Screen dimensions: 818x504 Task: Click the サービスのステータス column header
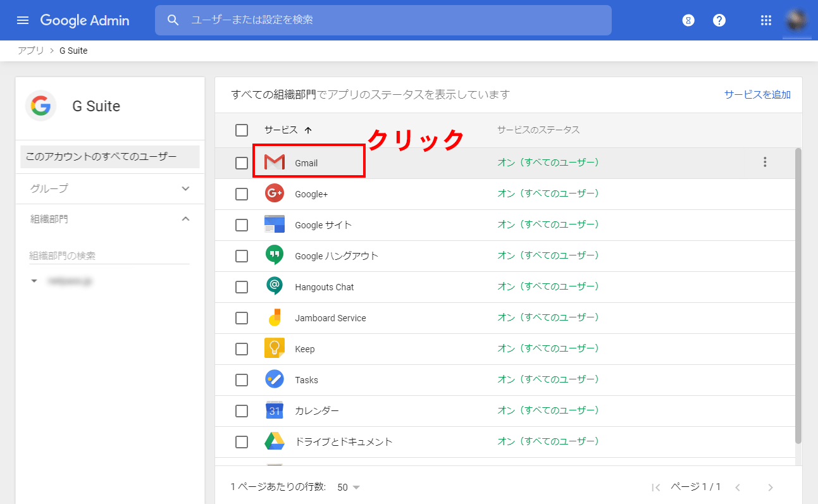(538, 130)
